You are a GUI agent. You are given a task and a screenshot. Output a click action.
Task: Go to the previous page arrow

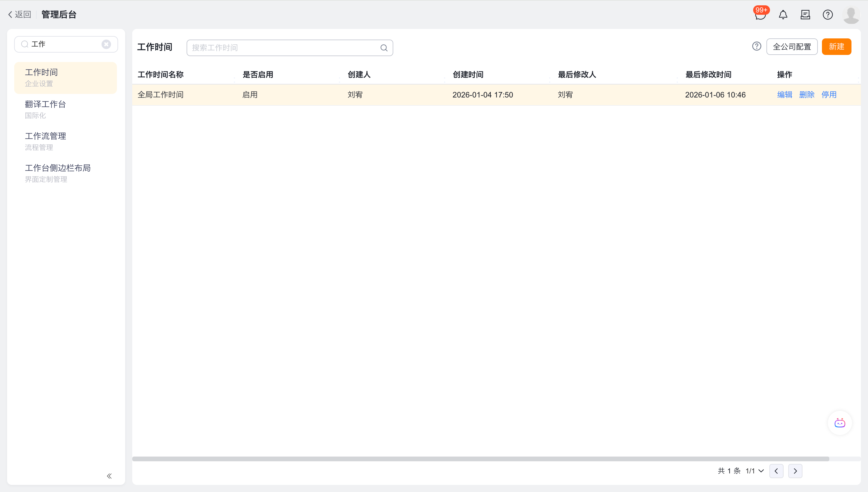[776, 471]
